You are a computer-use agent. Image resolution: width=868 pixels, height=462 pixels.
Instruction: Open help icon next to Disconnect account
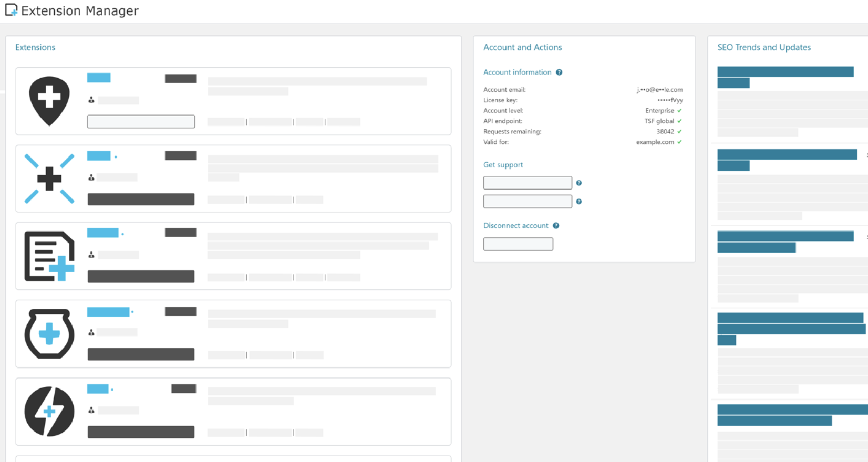pos(556,226)
